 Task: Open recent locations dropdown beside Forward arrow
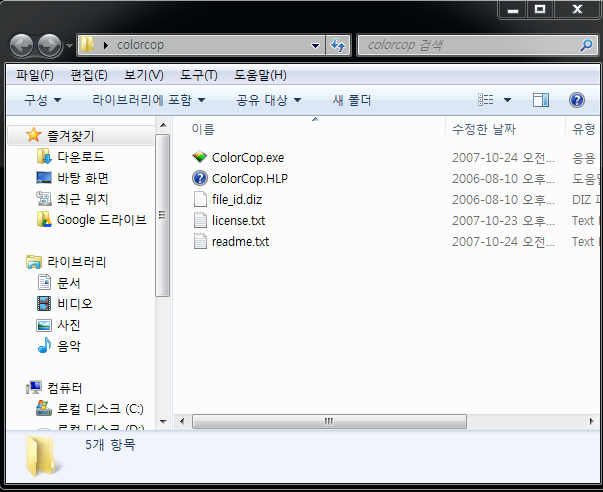click(69, 46)
